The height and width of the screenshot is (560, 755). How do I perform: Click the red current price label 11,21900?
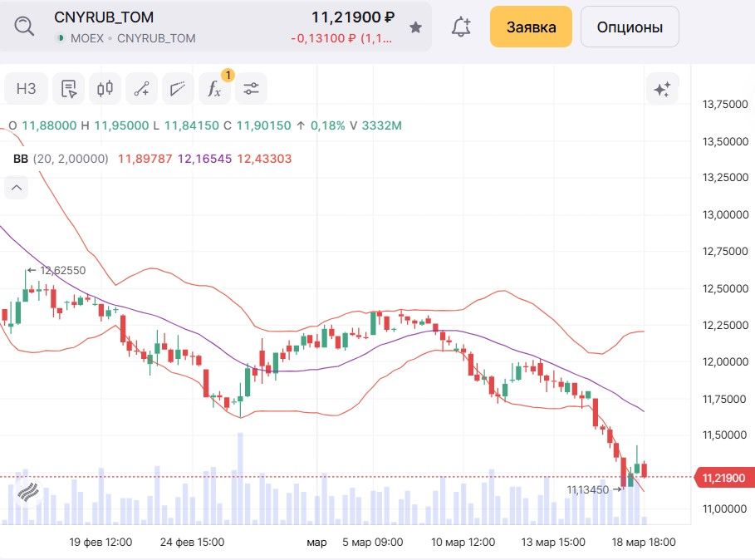coord(723,478)
